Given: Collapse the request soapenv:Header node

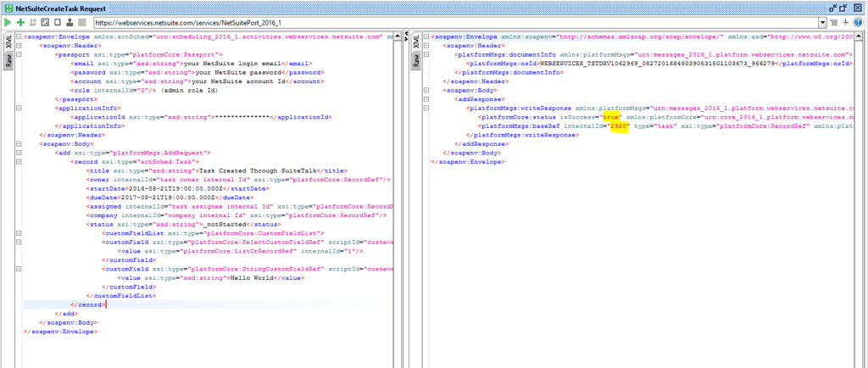Looking at the screenshot, I should point(19,46).
